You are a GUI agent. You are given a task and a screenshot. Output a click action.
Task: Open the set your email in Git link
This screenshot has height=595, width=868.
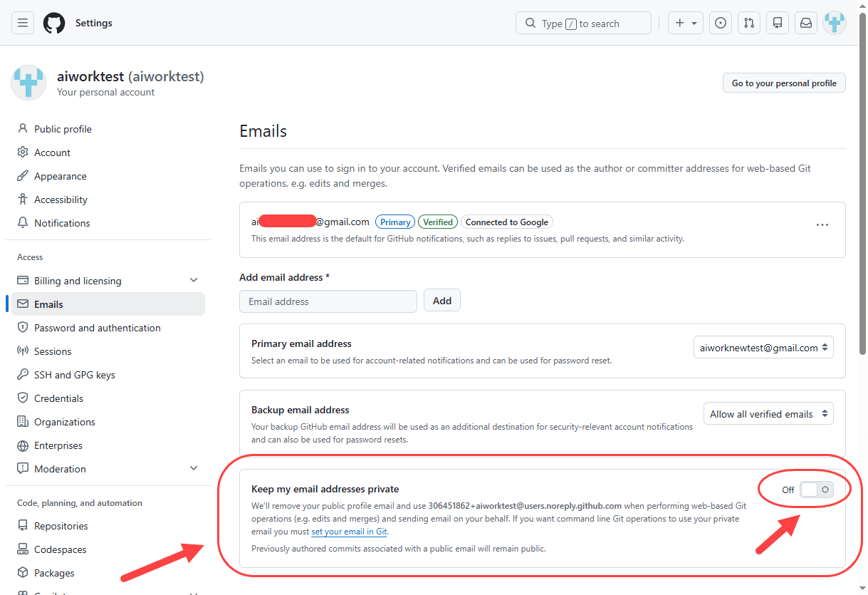(x=350, y=532)
